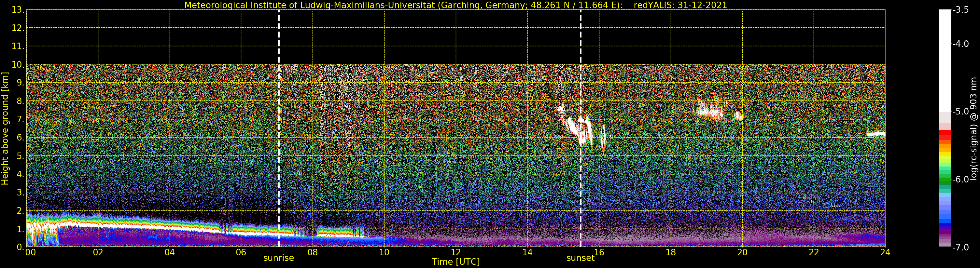Click the time-axis tick label '22'
This screenshot has height=268, width=980.
click(x=814, y=252)
